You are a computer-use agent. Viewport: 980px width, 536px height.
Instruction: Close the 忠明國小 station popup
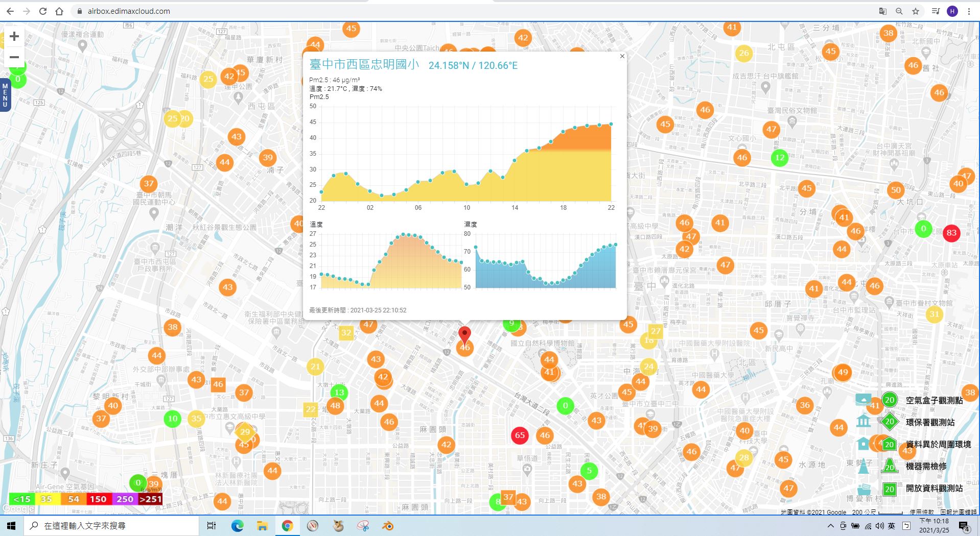point(622,57)
